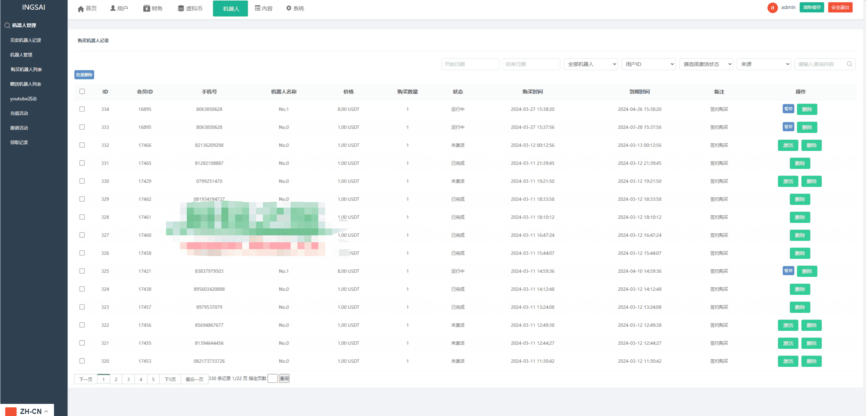Viewport: 868px width, 416px height.
Task: Open the 机器人 tab in top navigation
Action: click(x=230, y=8)
